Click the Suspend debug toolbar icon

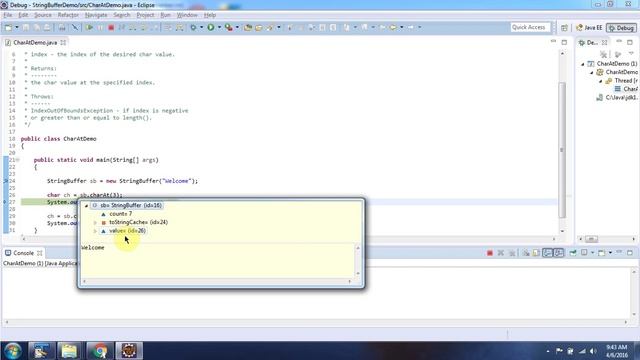(100, 27)
